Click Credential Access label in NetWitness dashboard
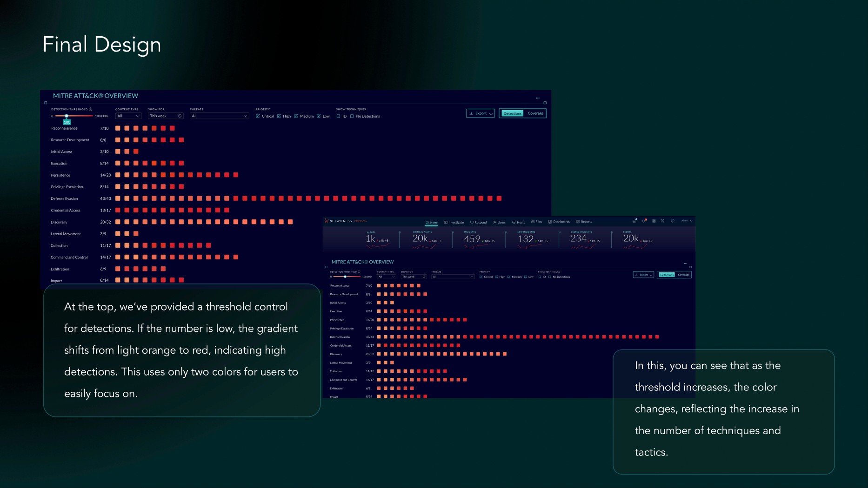This screenshot has width=868, height=488. 341,346
